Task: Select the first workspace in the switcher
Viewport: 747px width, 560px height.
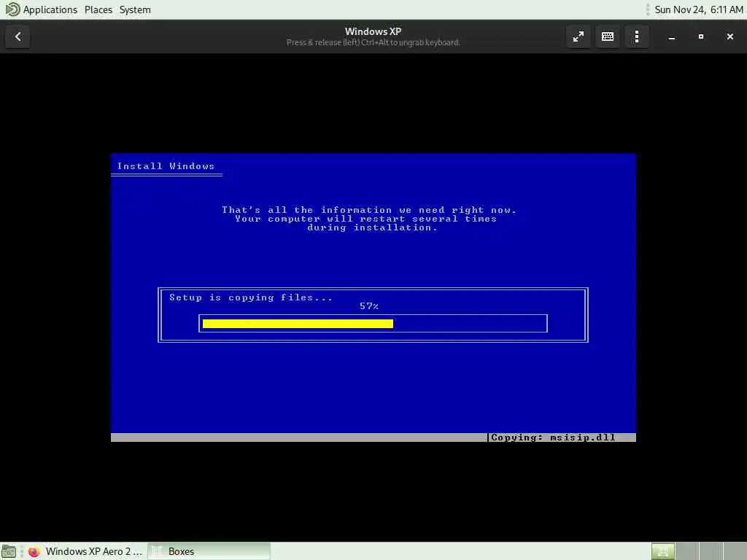Action: coord(662,551)
